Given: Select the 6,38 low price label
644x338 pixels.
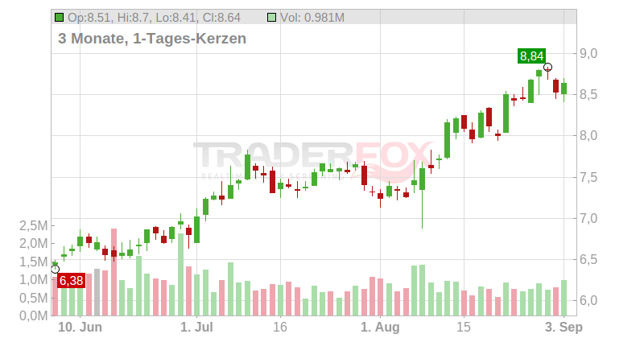Looking at the screenshot, I should (71, 281).
